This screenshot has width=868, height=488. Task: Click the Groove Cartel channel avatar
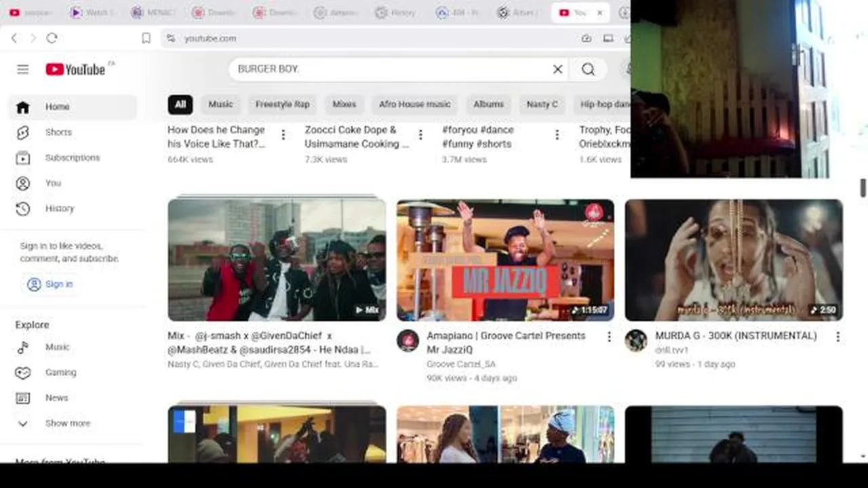408,340
